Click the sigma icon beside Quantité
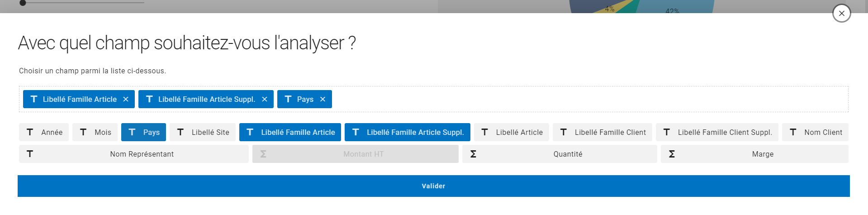The width and height of the screenshot is (868, 215). (473, 154)
